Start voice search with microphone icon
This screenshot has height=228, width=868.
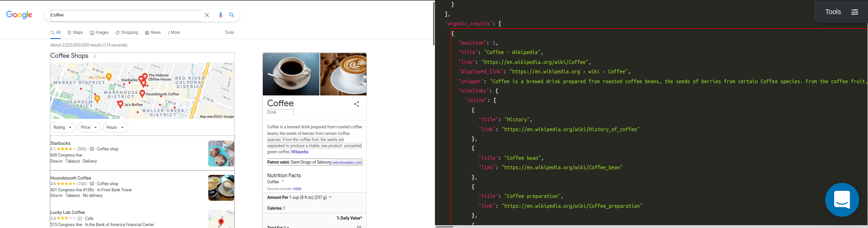click(x=221, y=15)
